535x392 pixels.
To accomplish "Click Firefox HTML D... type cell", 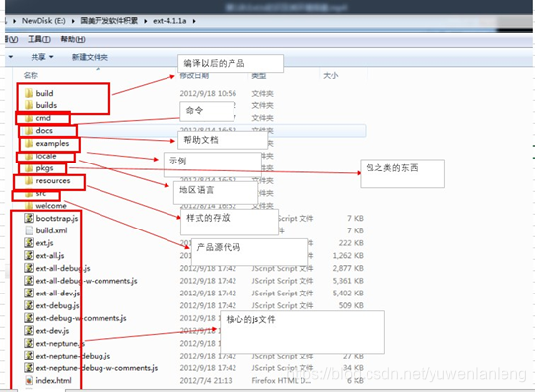I will [282, 381].
